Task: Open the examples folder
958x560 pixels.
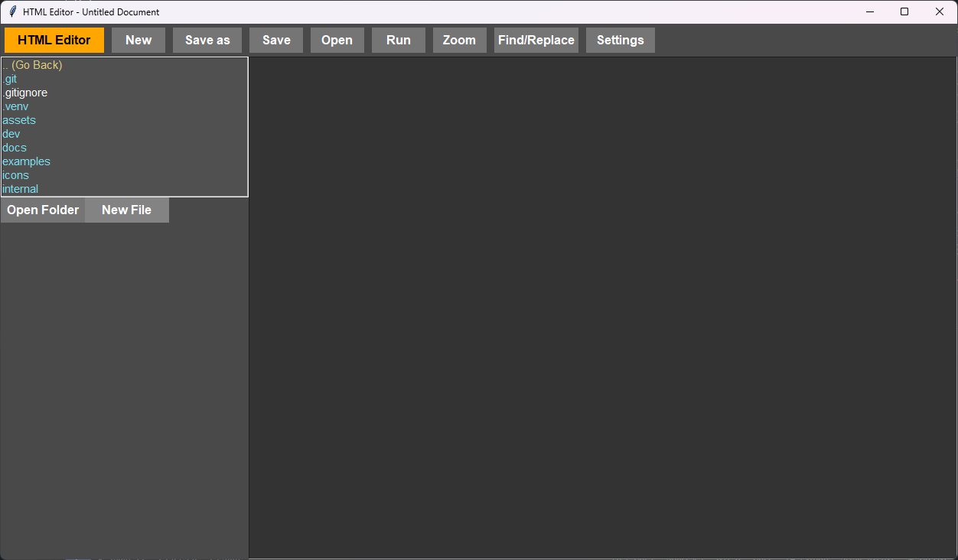Action: [x=26, y=161]
